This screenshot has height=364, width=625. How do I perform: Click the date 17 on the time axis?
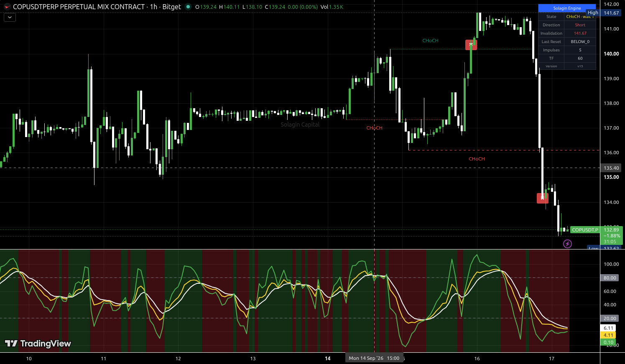tap(552, 359)
